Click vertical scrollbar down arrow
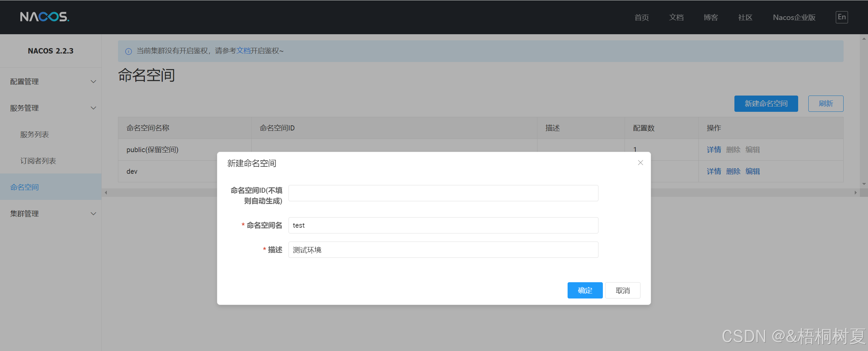The image size is (868, 351). pyautogui.click(x=864, y=184)
